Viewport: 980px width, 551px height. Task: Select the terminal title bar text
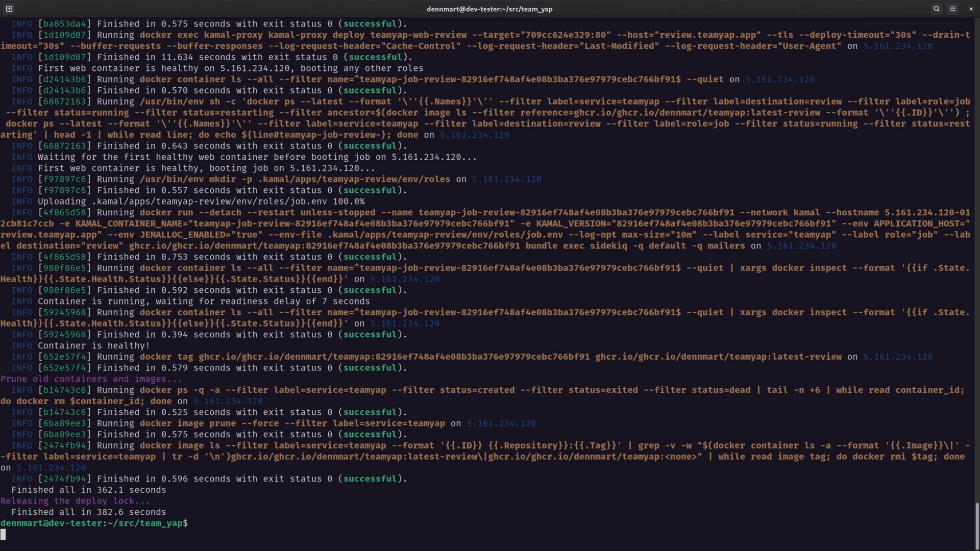click(490, 9)
